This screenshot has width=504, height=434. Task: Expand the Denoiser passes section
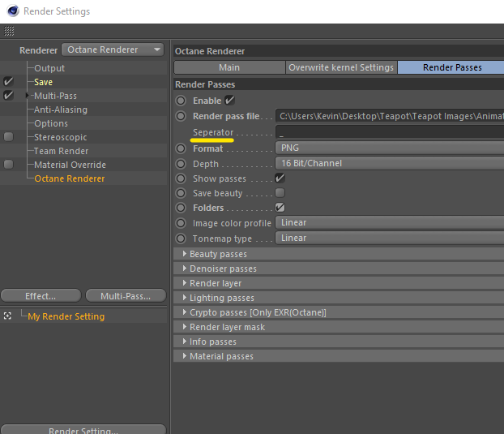(185, 269)
